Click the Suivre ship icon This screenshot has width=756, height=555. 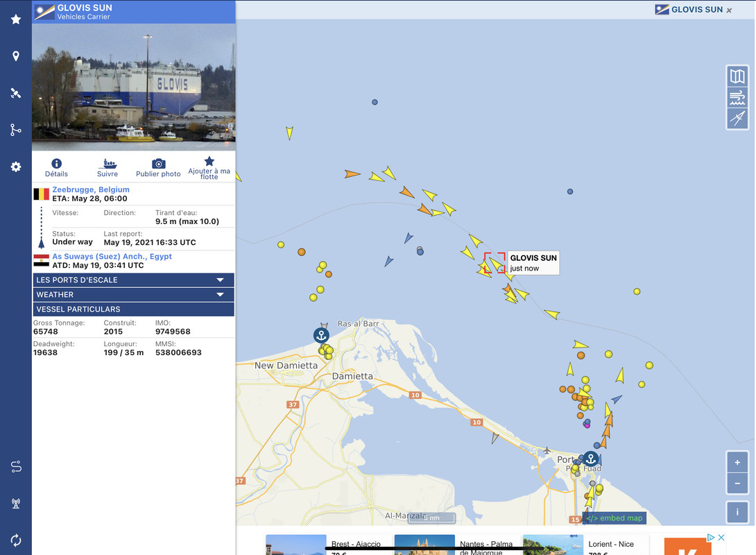click(x=110, y=164)
